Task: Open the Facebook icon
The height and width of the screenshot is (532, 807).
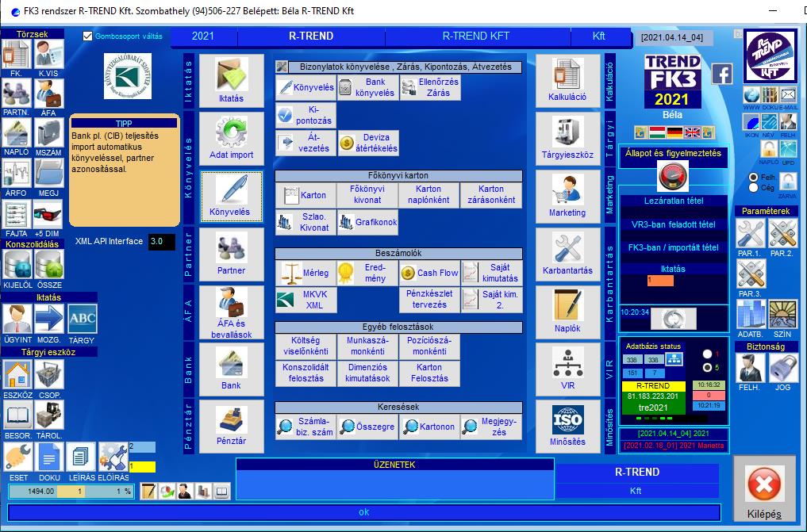Action: [722, 75]
